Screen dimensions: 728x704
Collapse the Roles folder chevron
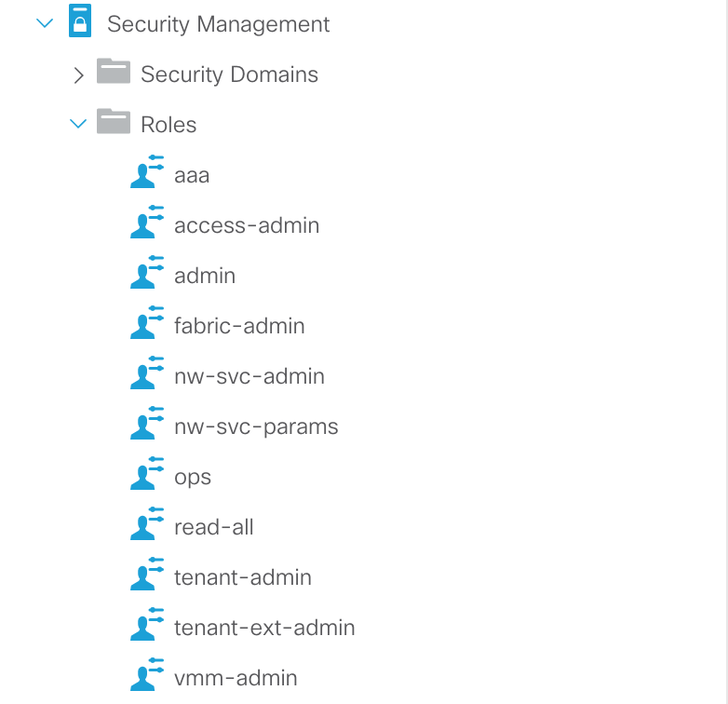pos(78,125)
